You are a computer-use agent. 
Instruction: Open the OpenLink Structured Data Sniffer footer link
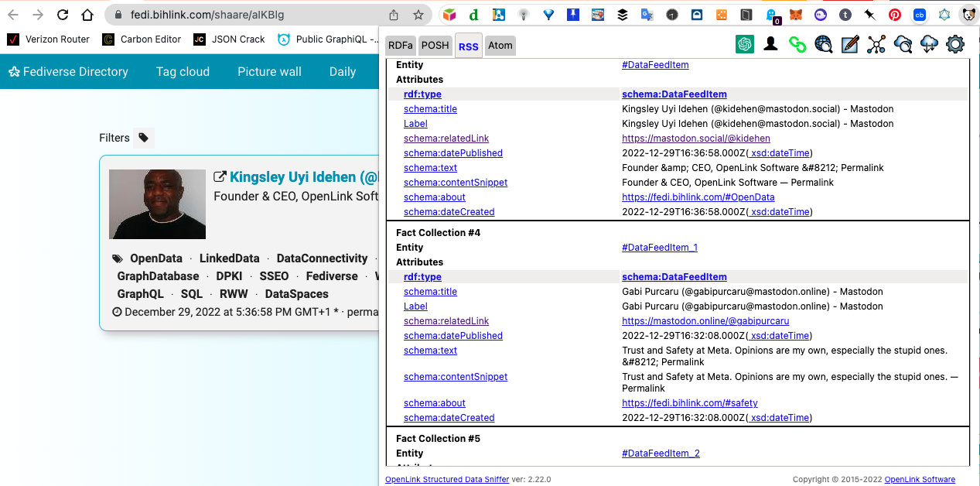[447, 480]
